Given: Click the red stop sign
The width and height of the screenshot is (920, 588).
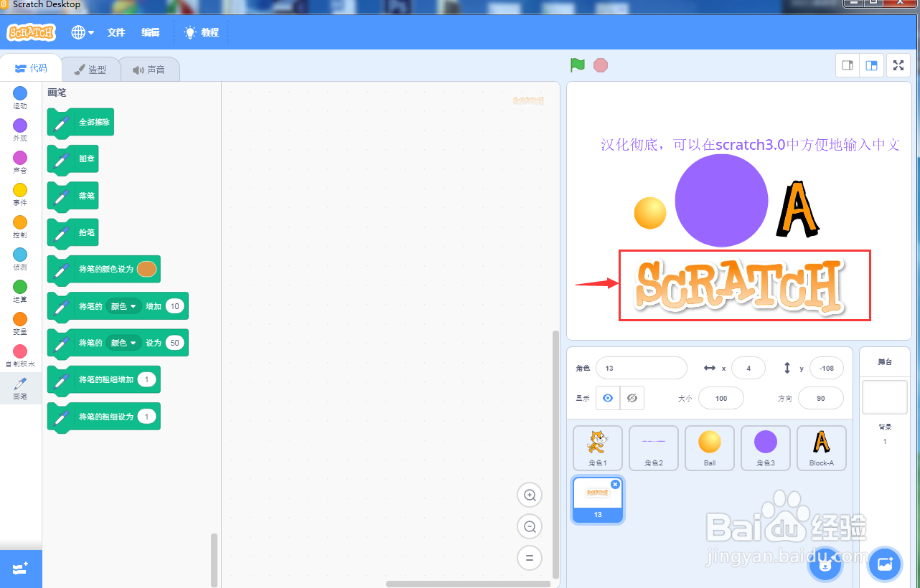Looking at the screenshot, I should (600, 65).
